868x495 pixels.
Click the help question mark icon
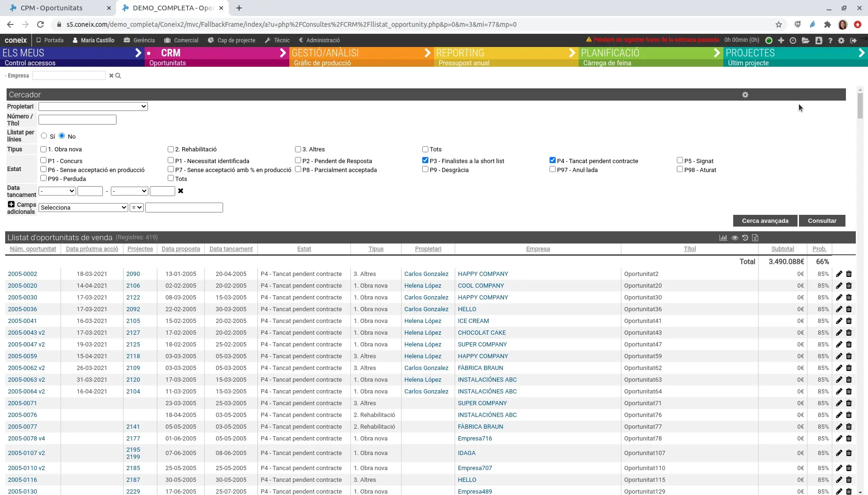830,40
